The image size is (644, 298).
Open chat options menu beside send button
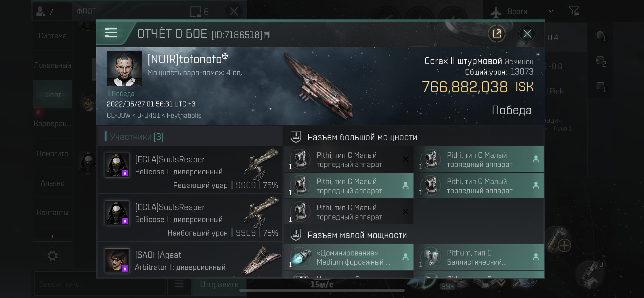[179, 284]
